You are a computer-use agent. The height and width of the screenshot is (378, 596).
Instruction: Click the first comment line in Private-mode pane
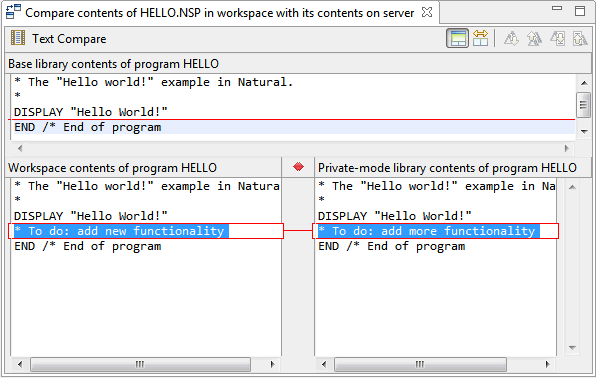437,186
